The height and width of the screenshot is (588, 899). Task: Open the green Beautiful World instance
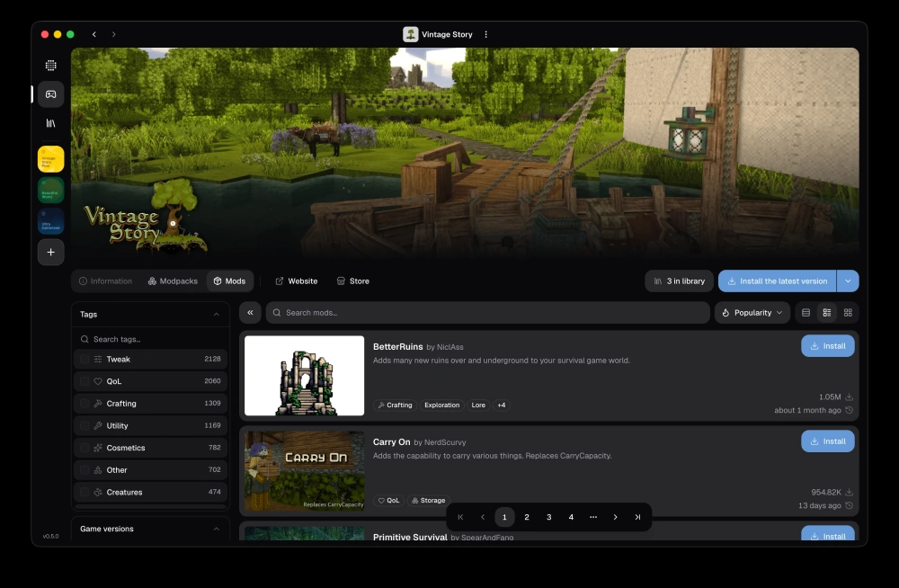(x=51, y=190)
